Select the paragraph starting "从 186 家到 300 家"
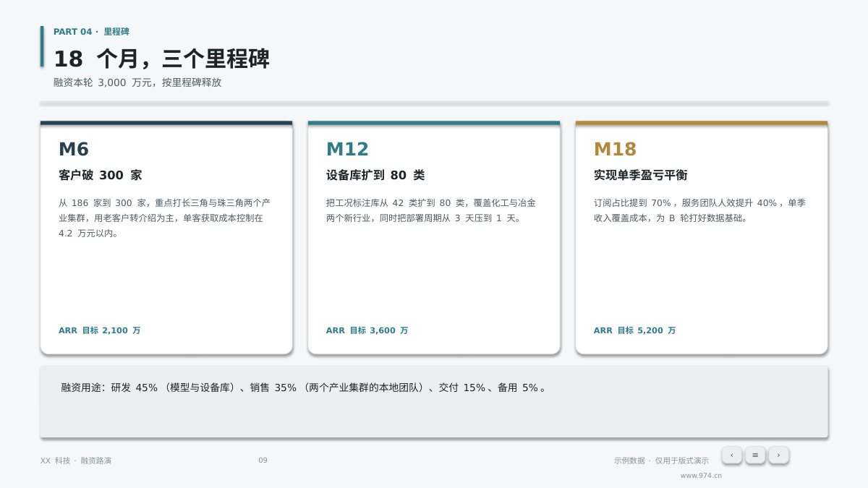The image size is (868, 488). 165,218
